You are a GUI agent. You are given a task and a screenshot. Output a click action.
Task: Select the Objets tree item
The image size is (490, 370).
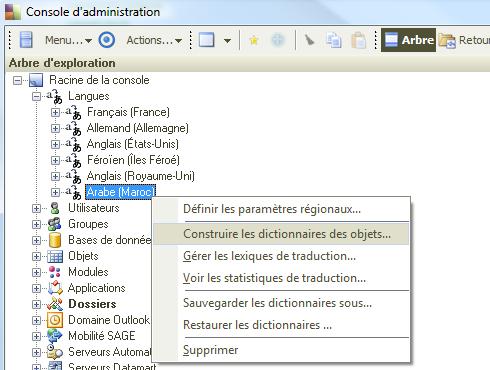[83, 256]
